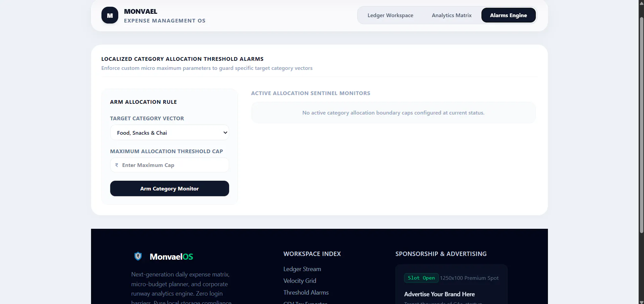Select the Alarms Engine tab
Viewport: 644px width, 304px height.
[508, 15]
